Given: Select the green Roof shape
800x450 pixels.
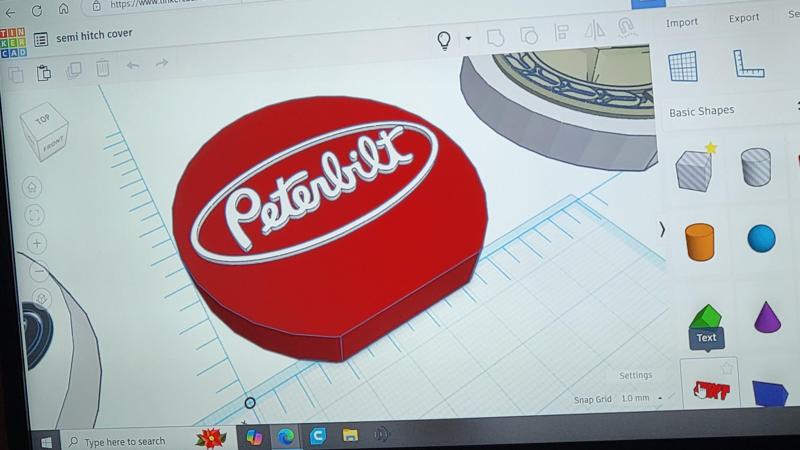Looking at the screenshot, I should coord(706,316).
